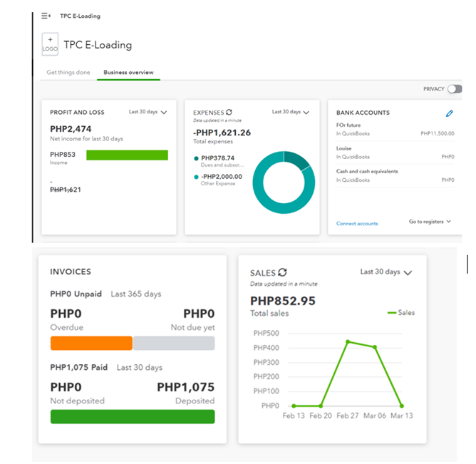Switch to Get things done tab
The height and width of the screenshot is (464, 476).
(68, 72)
